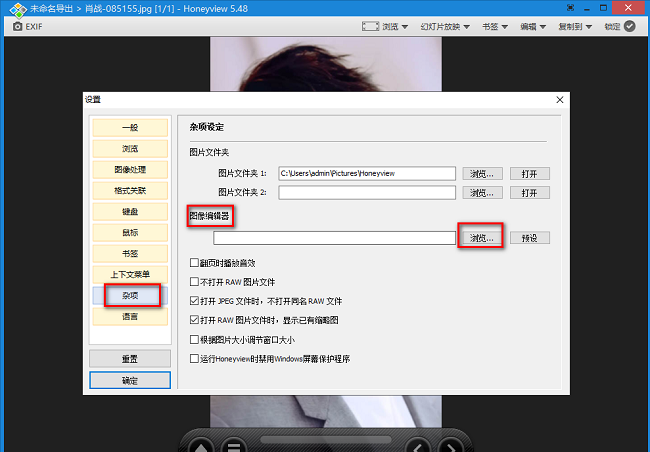
Task: Confirm settings with 确定 button
Action: [x=130, y=380]
